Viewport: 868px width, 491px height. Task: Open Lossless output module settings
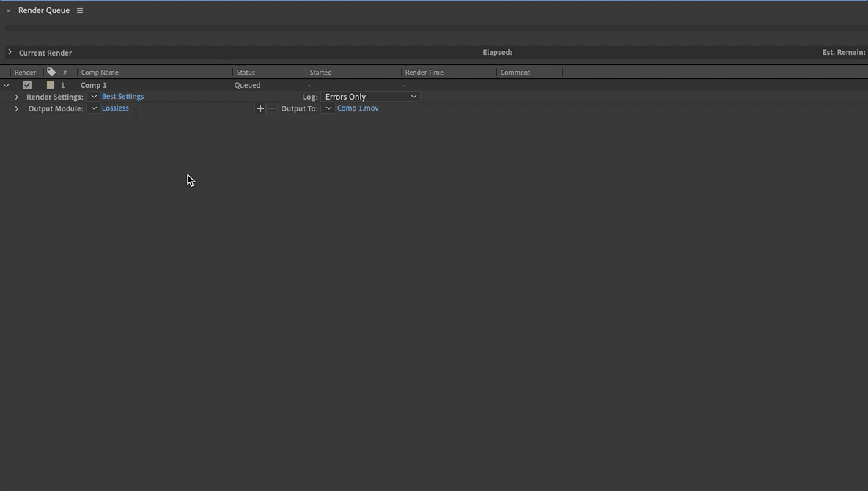[x=115, y=108]
